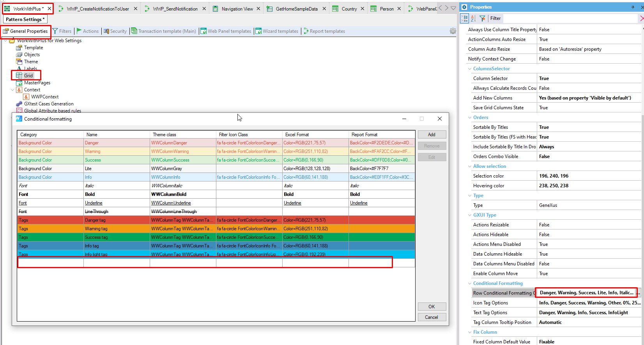
Task: Click the Theme class column header
Action: tap(183, 135)
